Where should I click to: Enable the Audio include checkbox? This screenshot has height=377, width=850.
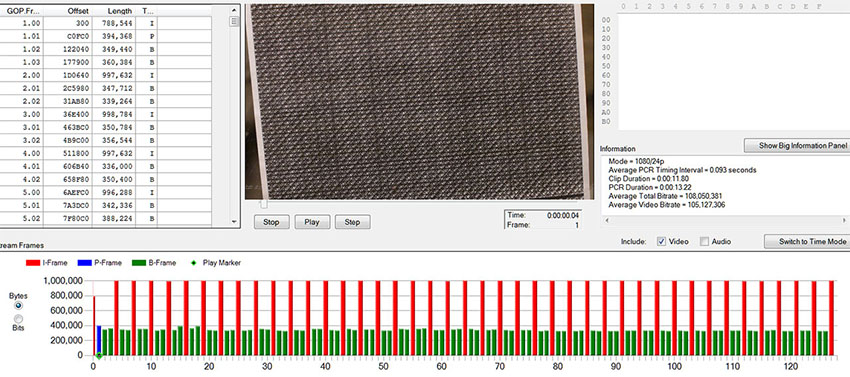pos(704,241)
